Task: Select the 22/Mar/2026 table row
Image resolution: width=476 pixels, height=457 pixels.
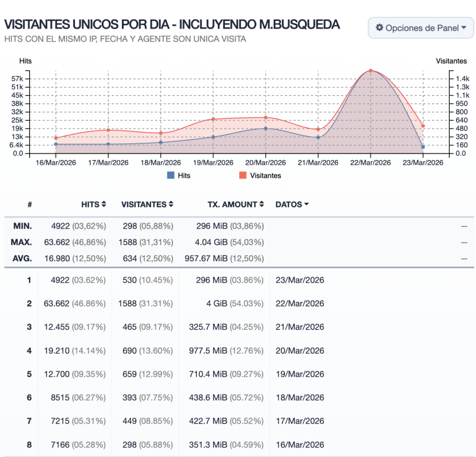Action: point(239,303)
